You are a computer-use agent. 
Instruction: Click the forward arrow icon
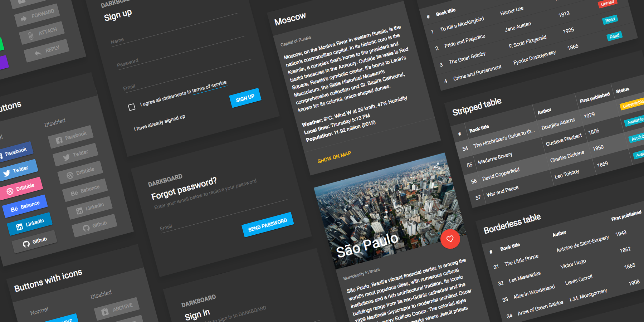[x=24, y=19]
